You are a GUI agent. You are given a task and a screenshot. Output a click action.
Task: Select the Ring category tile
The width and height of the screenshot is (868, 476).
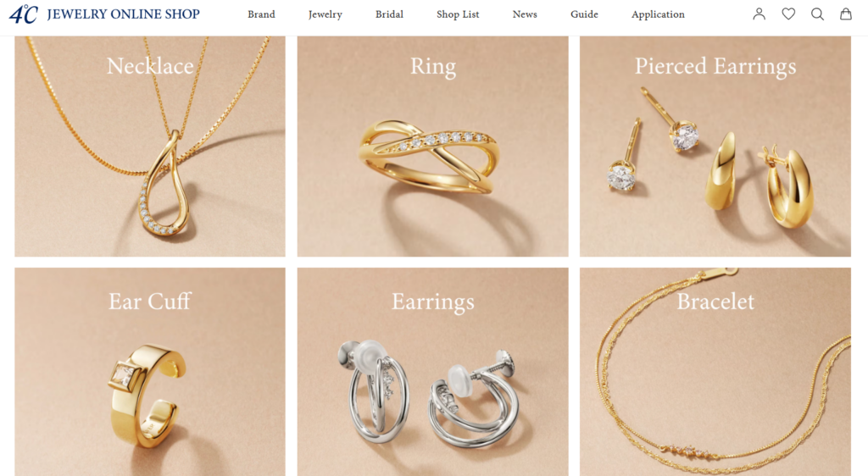(x=433, y=147)
